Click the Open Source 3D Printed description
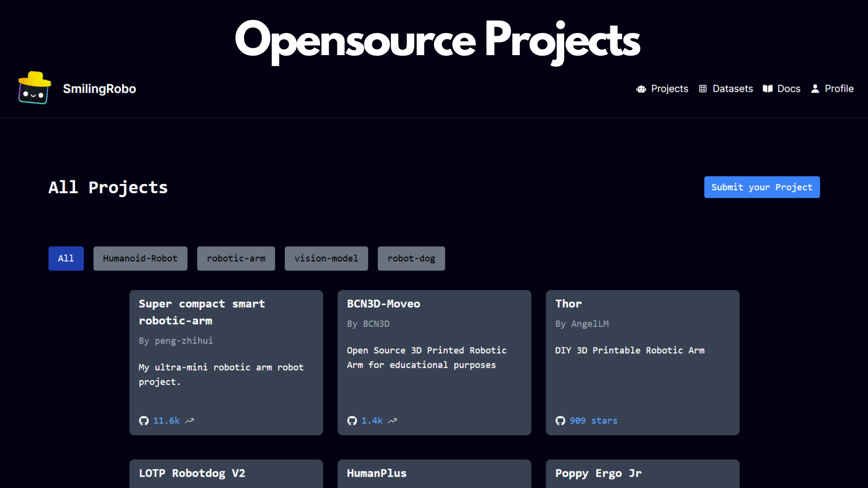Screen dimensions: 868x488 click(426, 357)
